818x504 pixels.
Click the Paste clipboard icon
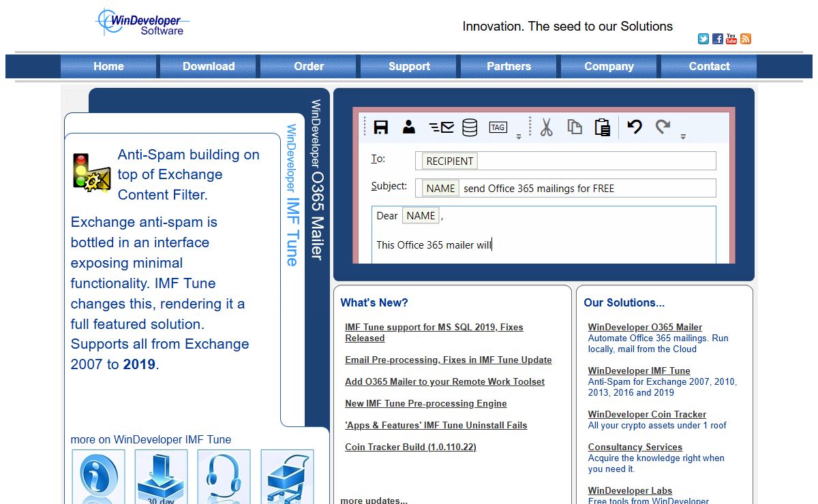(x=602, y=127)
